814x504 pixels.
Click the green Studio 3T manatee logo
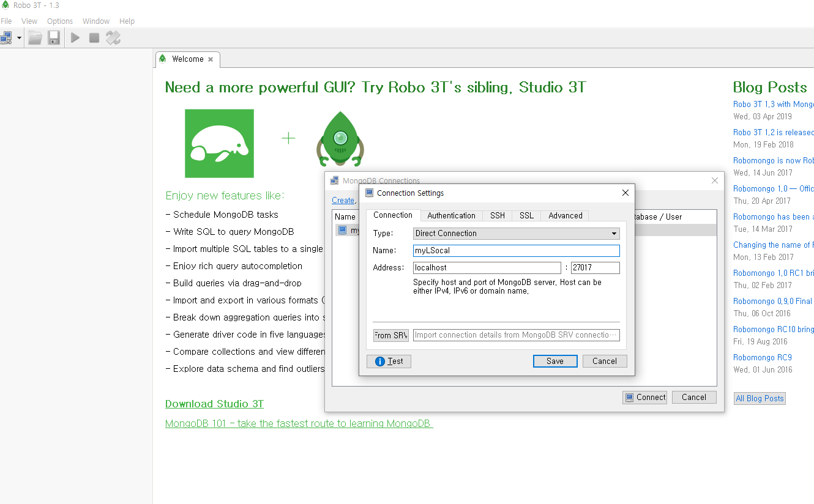point(219,143)
